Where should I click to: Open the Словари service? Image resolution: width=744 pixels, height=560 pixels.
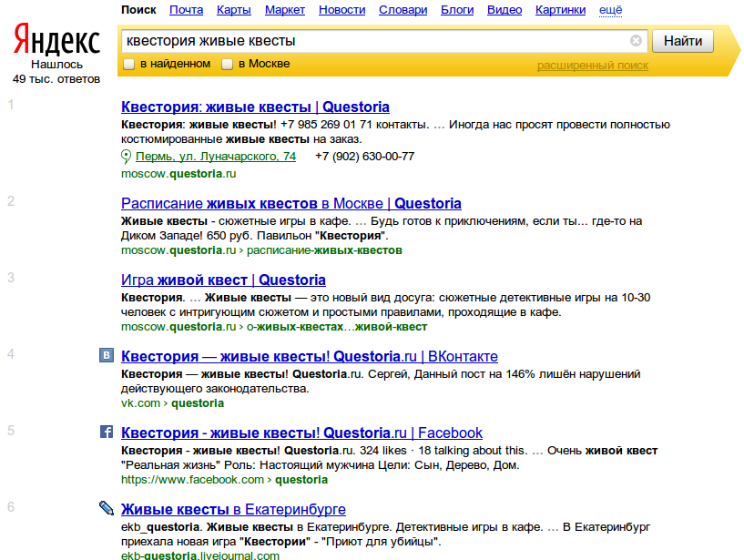pyautogui.click(x=403, y=10)
